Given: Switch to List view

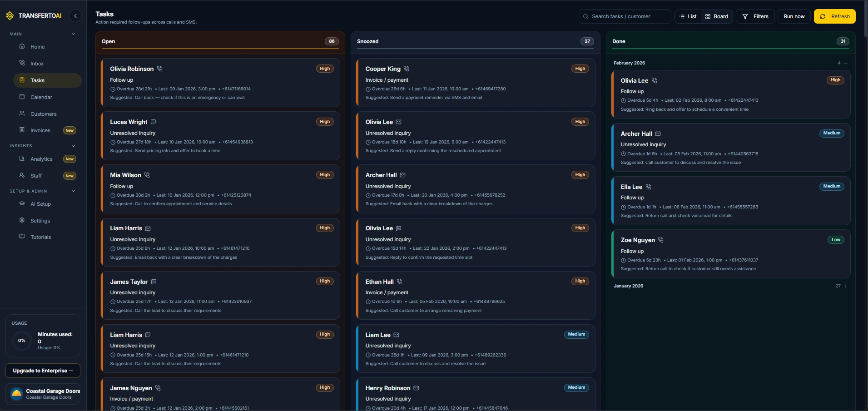Looking at the screenshot, I should [688, 16].
